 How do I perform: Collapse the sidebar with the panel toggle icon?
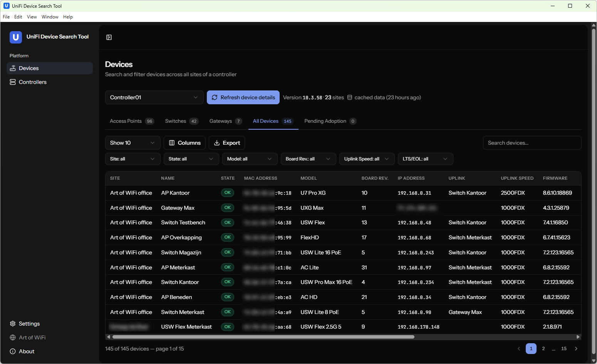coord(109,37)
